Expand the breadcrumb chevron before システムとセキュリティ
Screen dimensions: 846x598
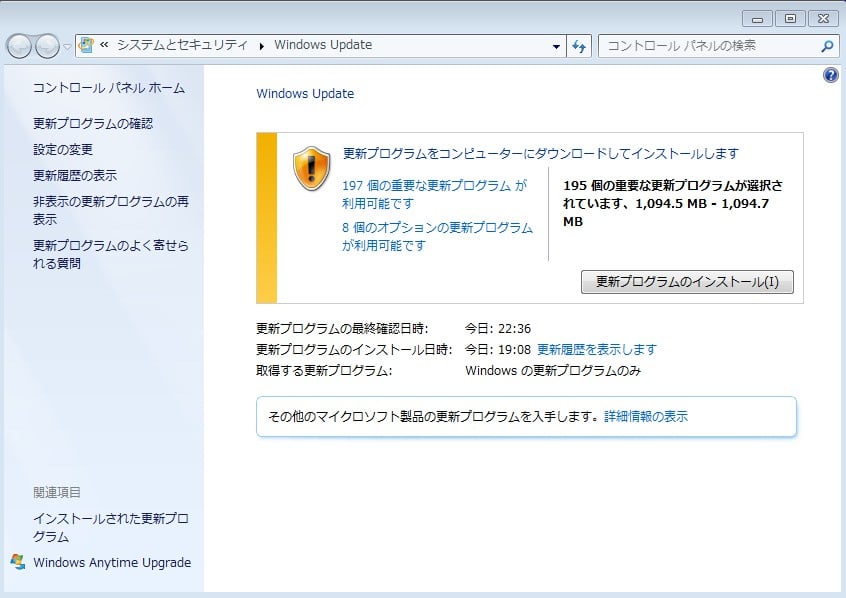(x=104, y=45)
